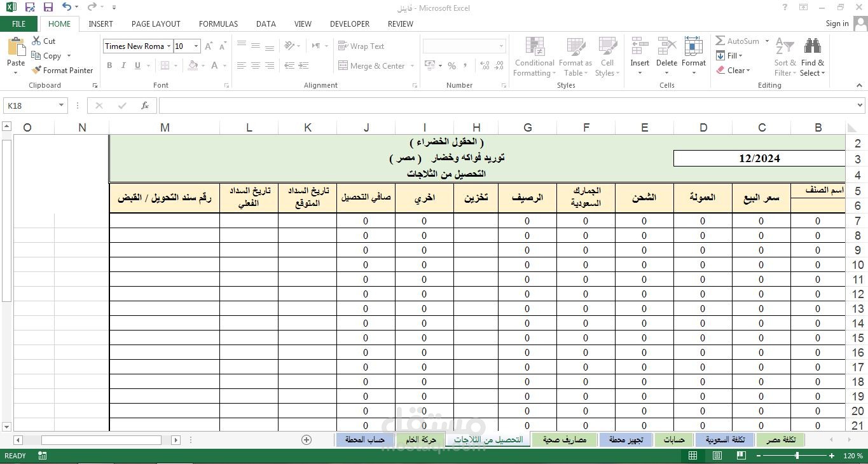Switch to the INSERT tab
The height and width of the screenshot is (464, 868).
(x=100, y=24)
